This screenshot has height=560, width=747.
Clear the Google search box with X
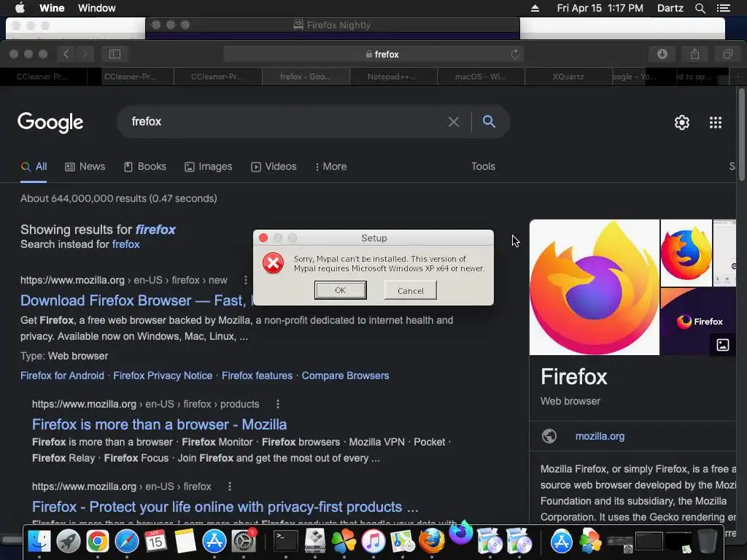454,122
